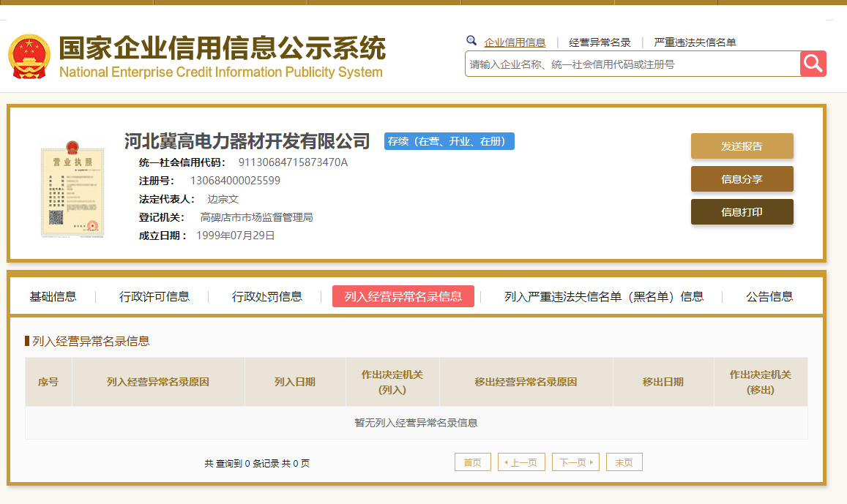Switch to the 行政许可信息 tab
The height and width of the screenshot is (504, 847).
(x=154, y=296)
